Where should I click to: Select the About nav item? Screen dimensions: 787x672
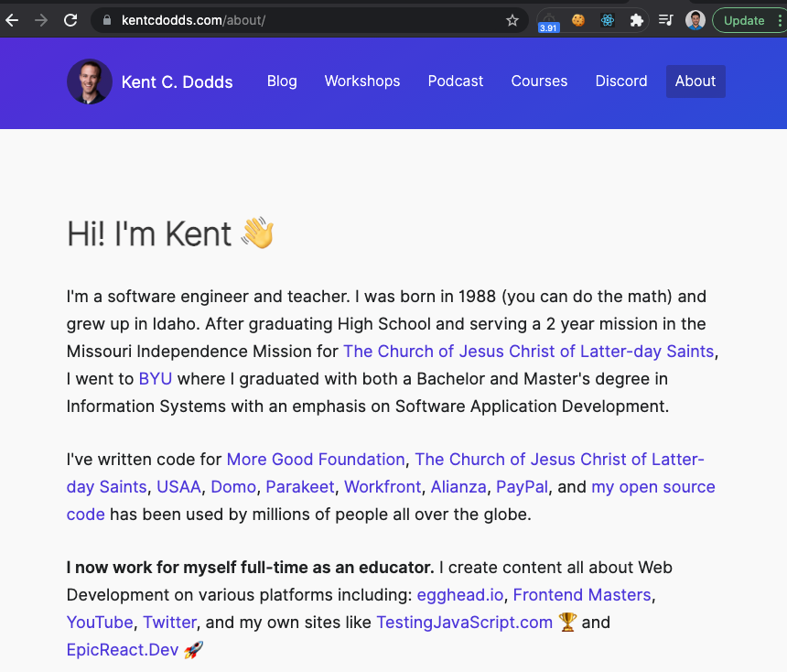(695, 81)
